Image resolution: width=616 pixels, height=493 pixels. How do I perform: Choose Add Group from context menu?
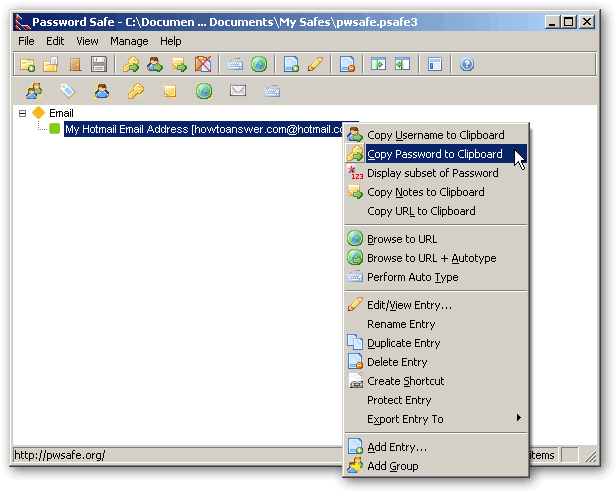(436, 466)
